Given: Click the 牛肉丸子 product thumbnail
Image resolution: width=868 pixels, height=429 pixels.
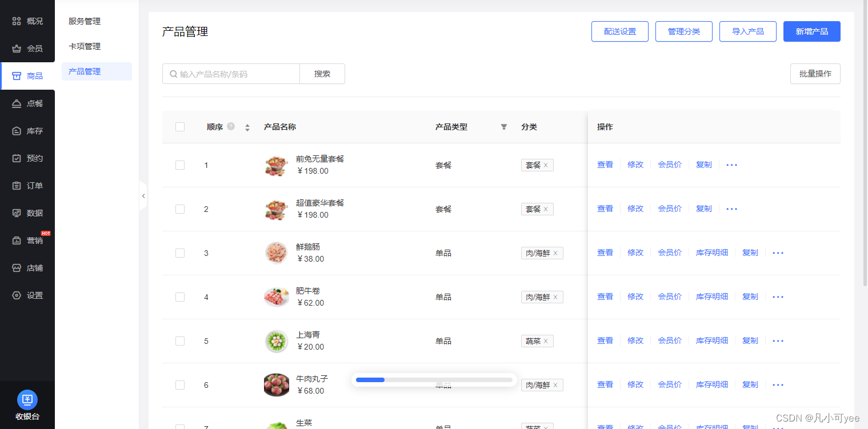Looking at the screenshot, I should coord(277,385).
